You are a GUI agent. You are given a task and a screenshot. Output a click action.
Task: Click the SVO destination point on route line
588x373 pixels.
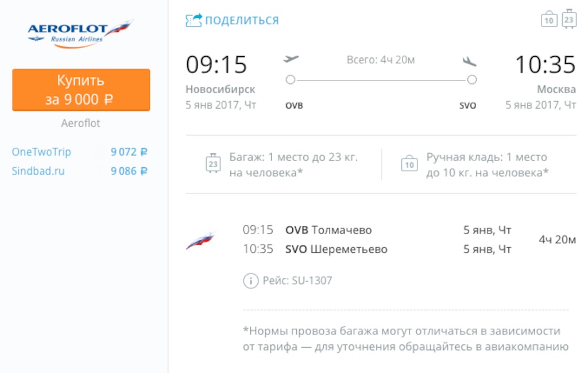(472, 79)
